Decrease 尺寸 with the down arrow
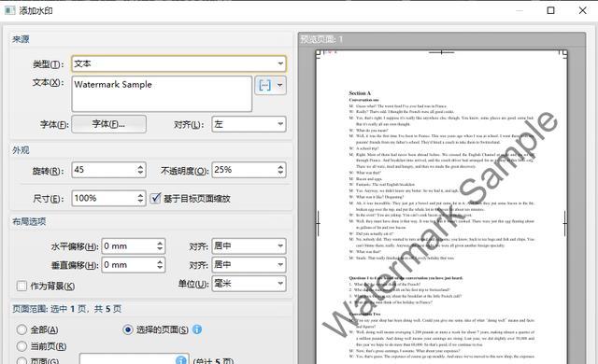The image size is (598, 364). pyautogui.click(x=141, y=203)
